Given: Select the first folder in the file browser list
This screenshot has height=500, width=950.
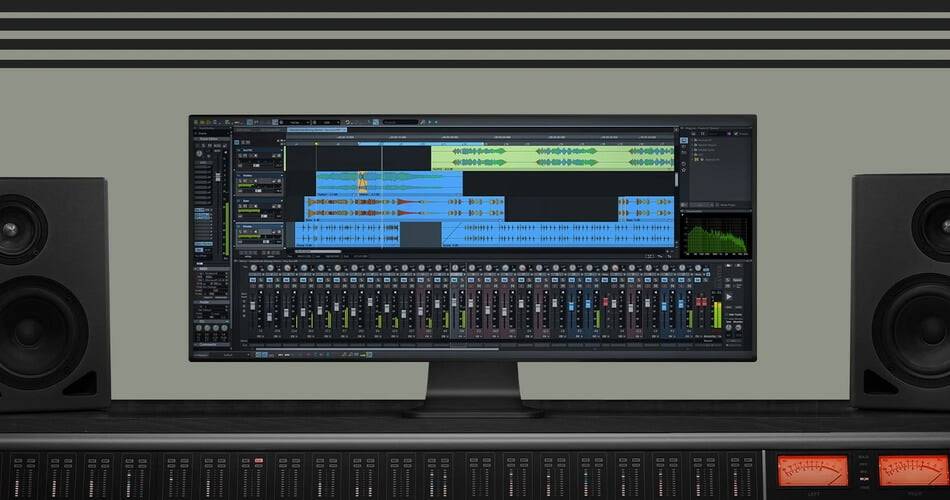Looking at the screenshot, I should 703,140.
